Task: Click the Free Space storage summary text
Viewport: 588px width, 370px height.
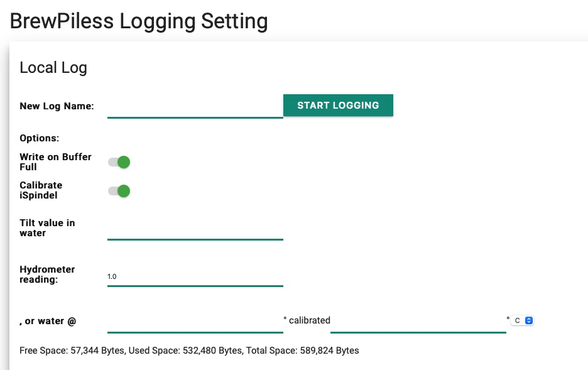Action: click(188, 351)
